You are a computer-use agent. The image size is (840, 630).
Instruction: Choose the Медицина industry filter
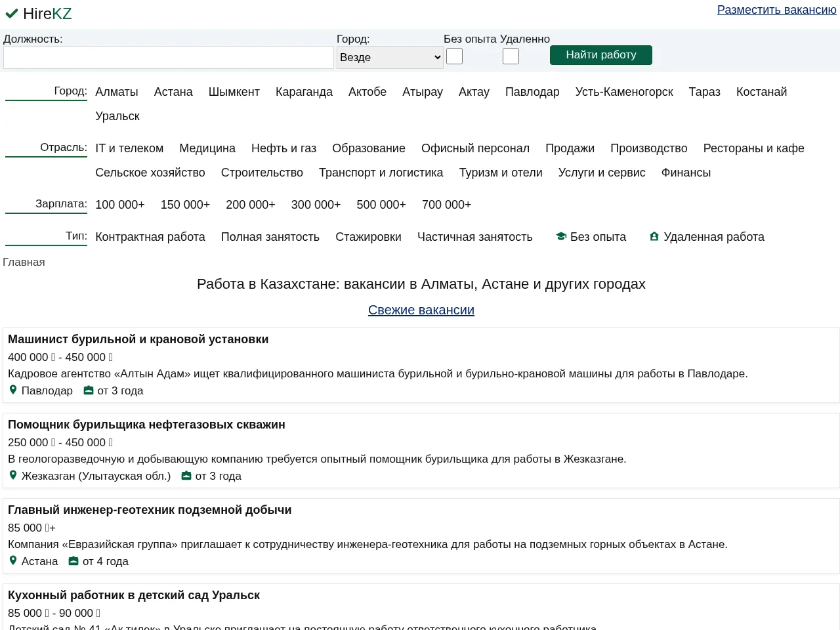tap(207, 148)
